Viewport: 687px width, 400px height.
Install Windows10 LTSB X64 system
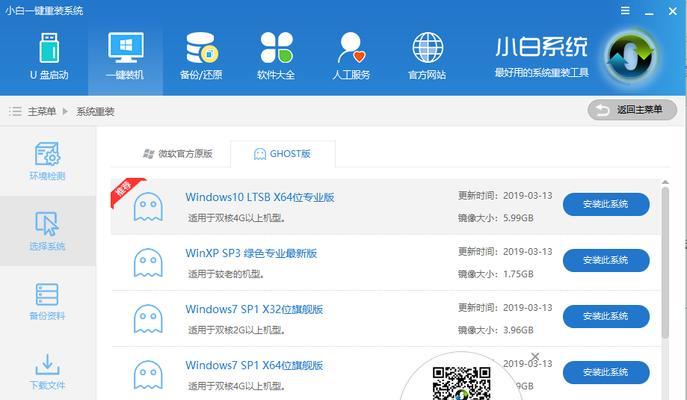click(x=606, y=204)
